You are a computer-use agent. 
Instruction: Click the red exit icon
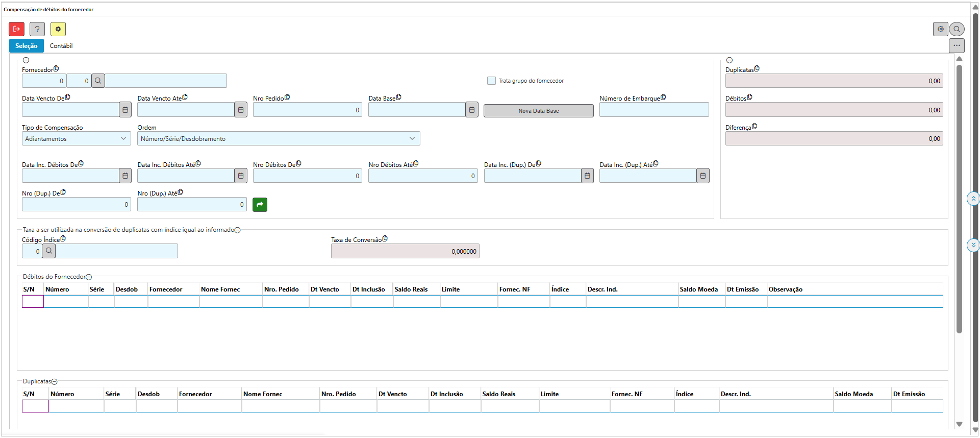pos(16,29)
